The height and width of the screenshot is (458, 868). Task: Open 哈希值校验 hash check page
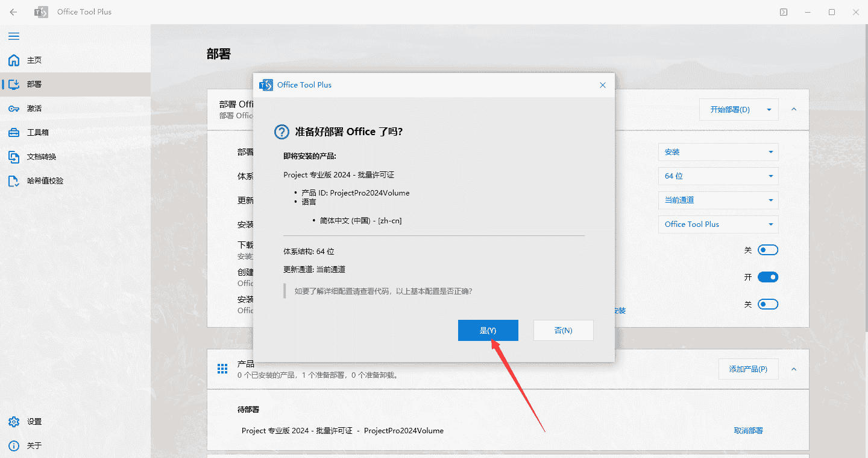75,181
